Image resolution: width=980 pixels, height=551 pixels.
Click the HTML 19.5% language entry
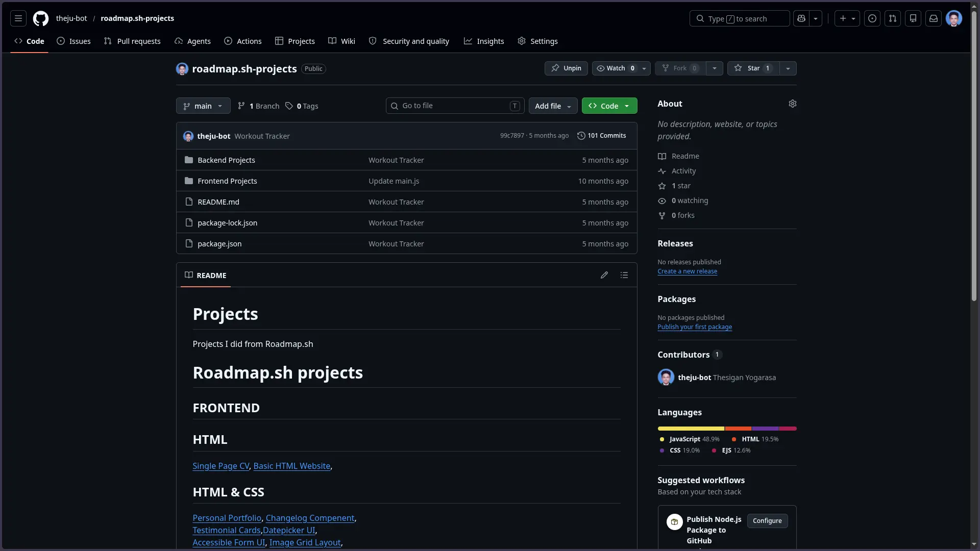[x=755, y=439]
